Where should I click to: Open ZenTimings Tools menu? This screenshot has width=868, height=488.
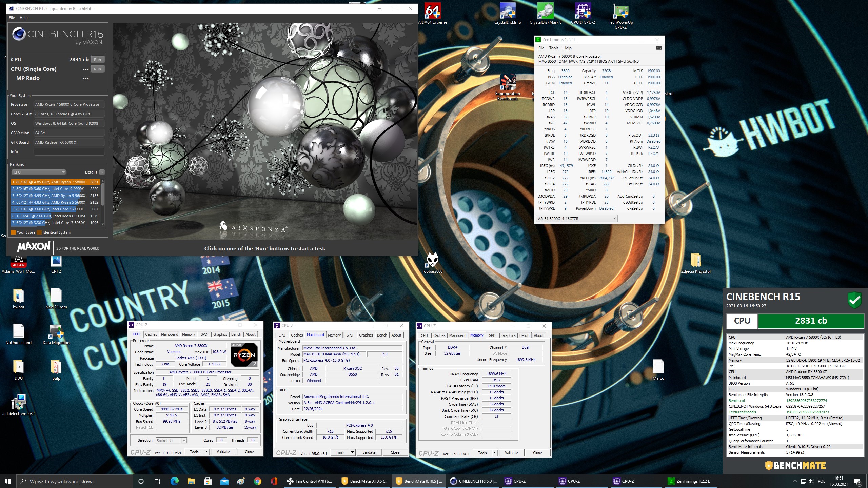tap(554, 48)
